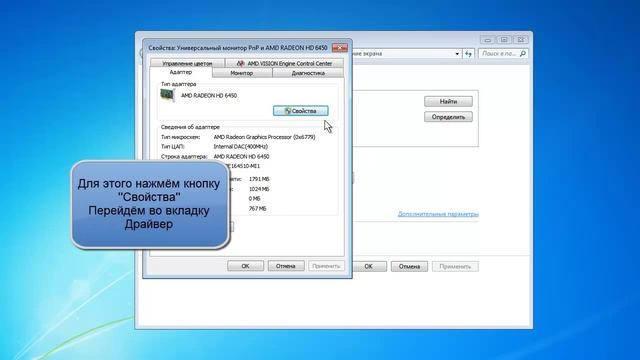Viewport: 640px width, 360px height.
Task: Click the Определить button
Action: pos(448,117)
